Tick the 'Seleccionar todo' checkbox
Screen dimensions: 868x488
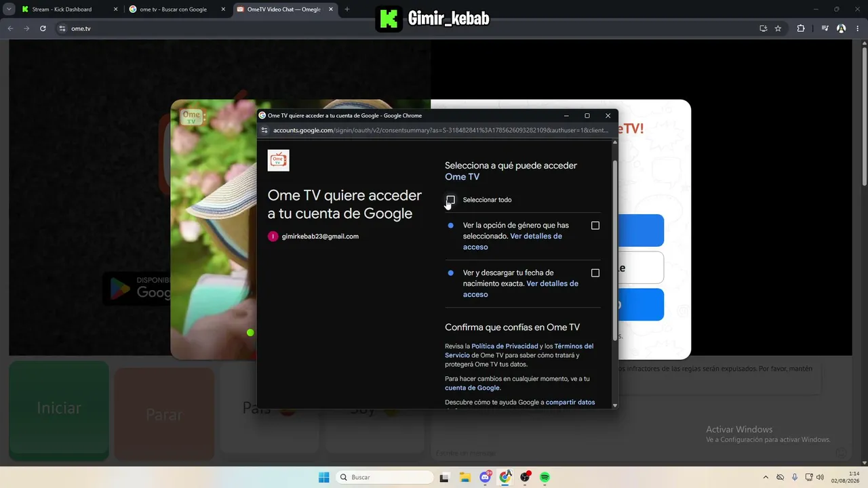[x=451, y=200]
